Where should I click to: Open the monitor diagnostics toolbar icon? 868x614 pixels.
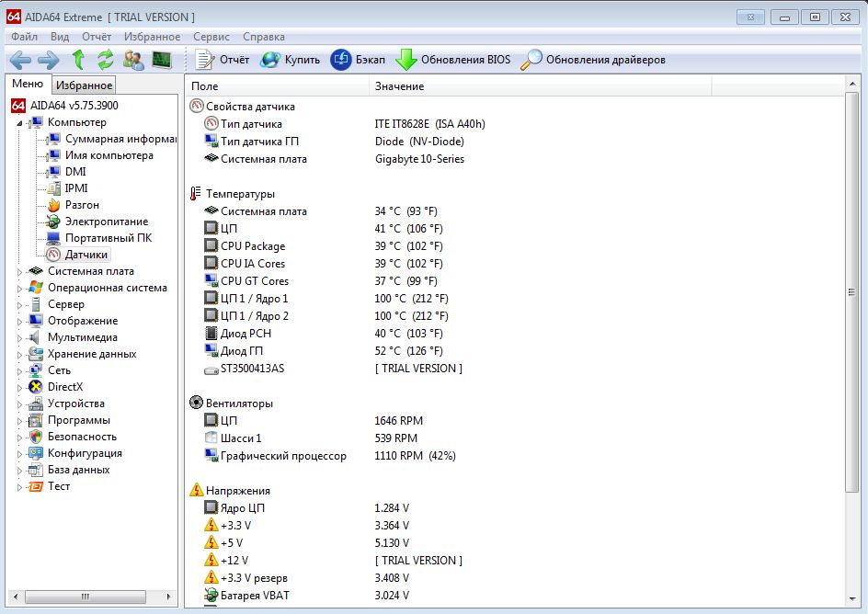point(162,59)
